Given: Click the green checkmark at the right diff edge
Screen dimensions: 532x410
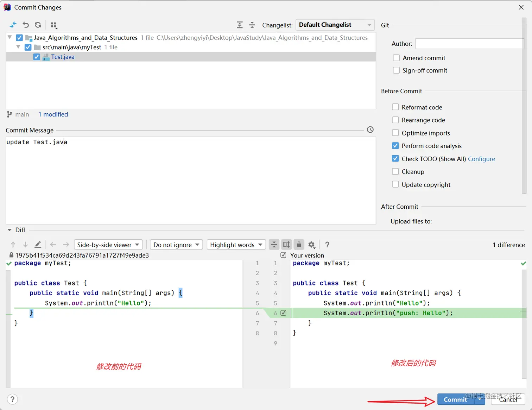Looking at the screenshot, I should click(x=524, y=263).
